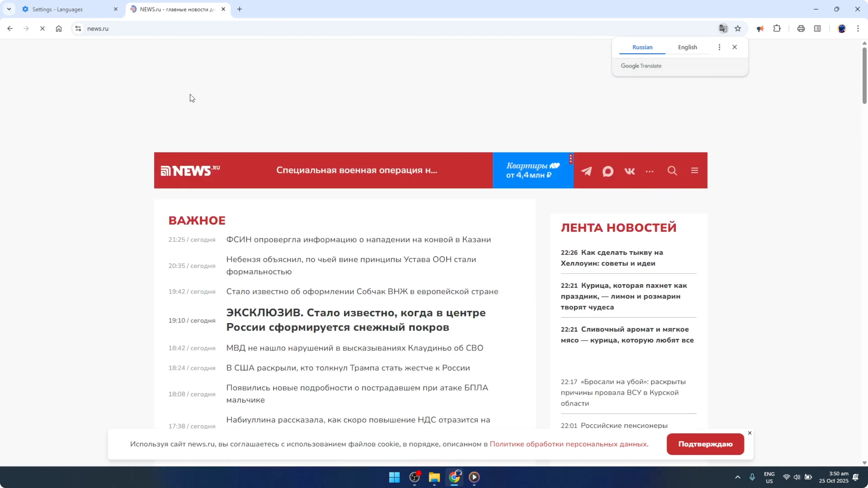This screenshot has height=488, width=868.
Task: Open the print icon in Chrome toolbar
Action: (x=801, y=28)
